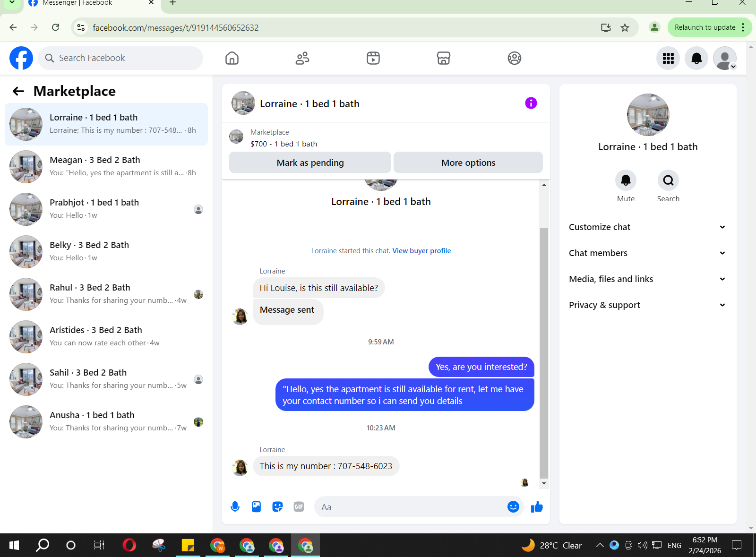Open Meagan 3 Bed 2 Bath conversation
The image size is (756, 557).
point(106,167)
